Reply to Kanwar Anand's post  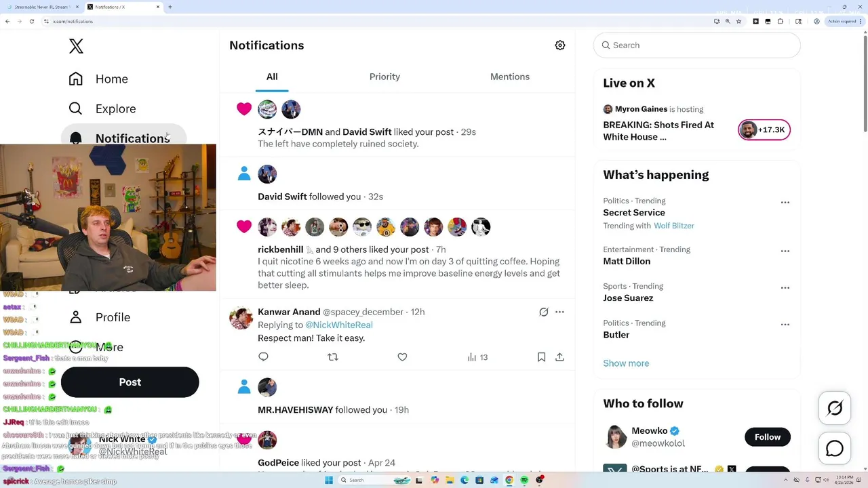(x=264, y=357)
